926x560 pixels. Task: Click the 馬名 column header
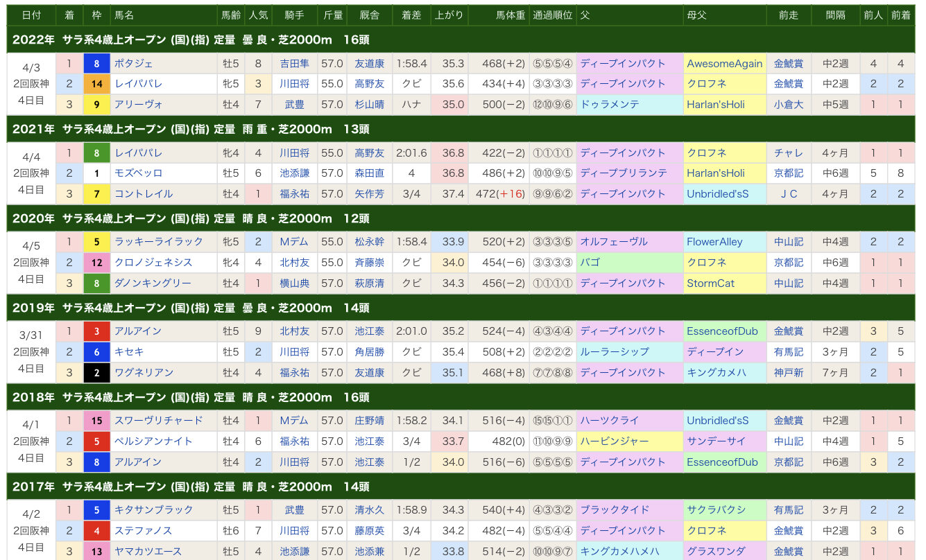click(124, 15)
